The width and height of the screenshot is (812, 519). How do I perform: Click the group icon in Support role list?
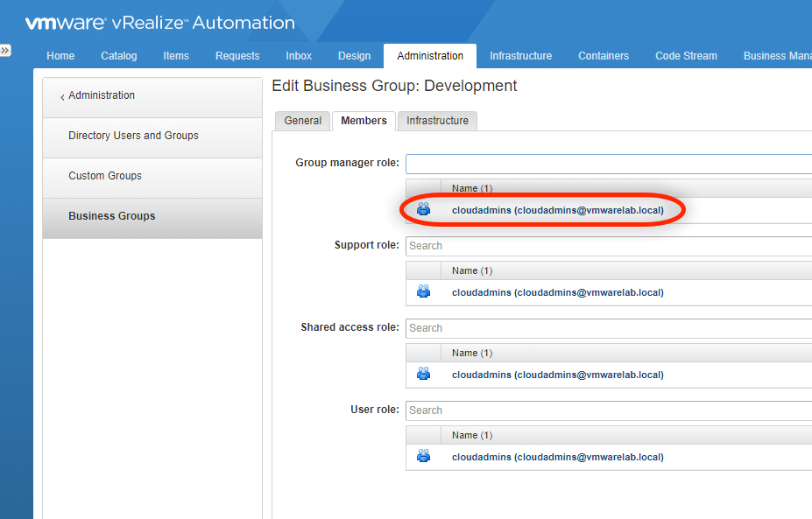(424, 292)
